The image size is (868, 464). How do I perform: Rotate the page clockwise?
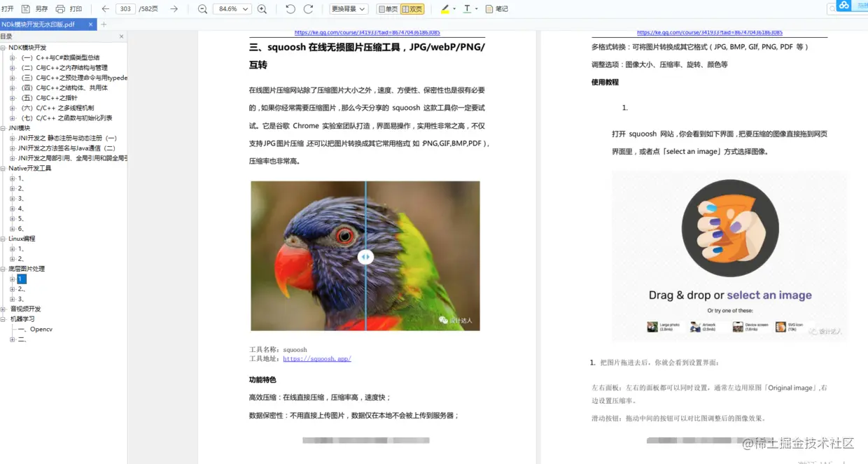[308, 9]
